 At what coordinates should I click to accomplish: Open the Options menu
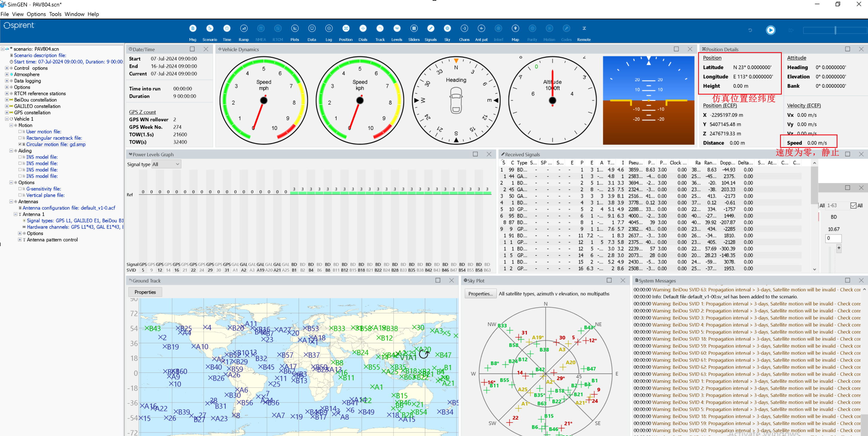click(36, 14)
